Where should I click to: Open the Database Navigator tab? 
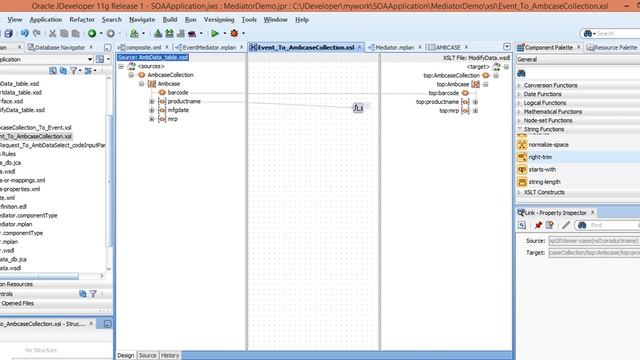click(60, 48)
